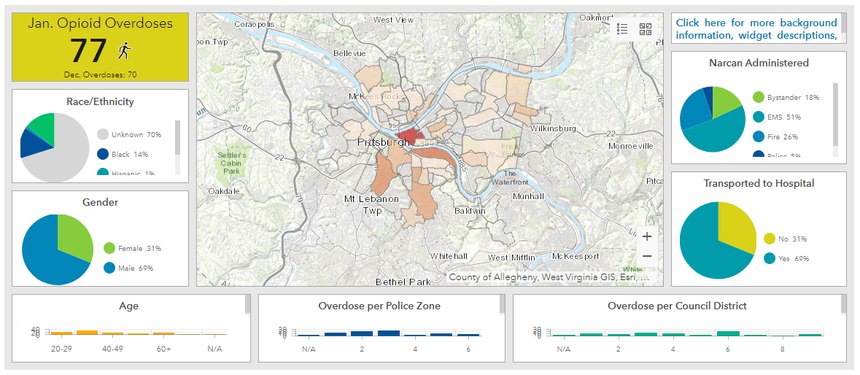This screenshot has height=375, width=860.
Task: Click the Jan. Opioid Overdoses indicator tile
Action: tap(100, 47)
